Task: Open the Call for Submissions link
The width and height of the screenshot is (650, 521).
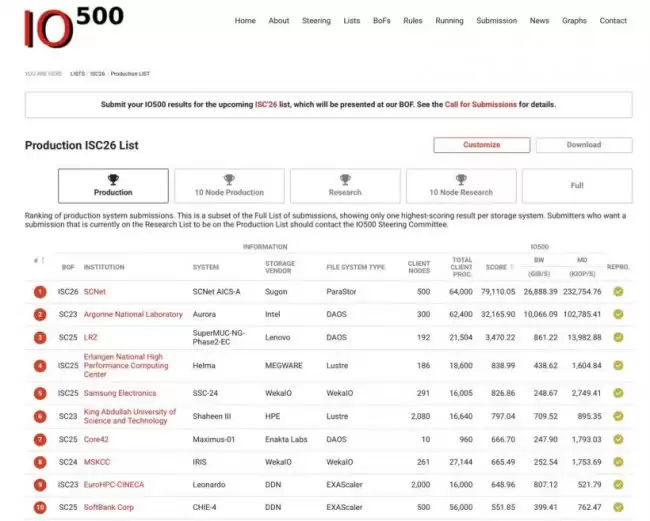Action: click(x=481, y=104)
